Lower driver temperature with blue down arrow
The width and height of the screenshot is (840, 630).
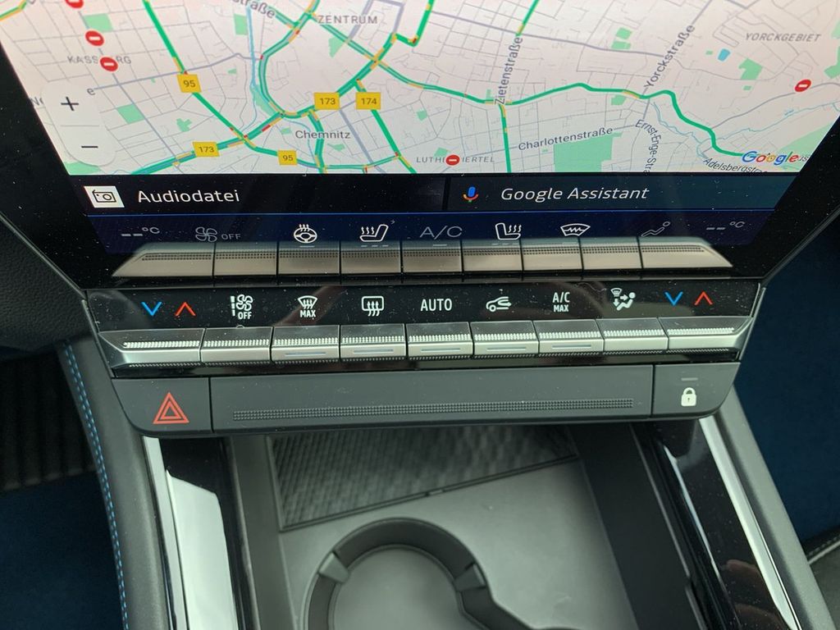click(151, 308)
